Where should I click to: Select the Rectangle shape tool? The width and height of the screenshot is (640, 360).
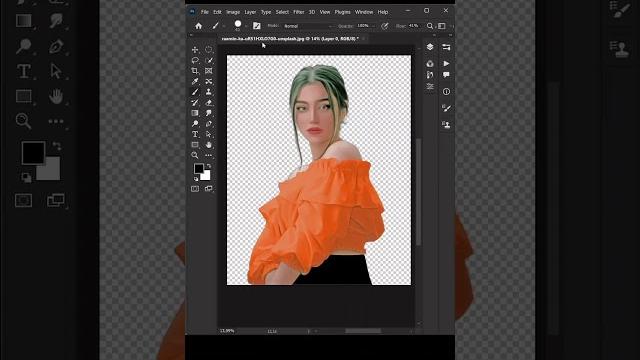195,145
